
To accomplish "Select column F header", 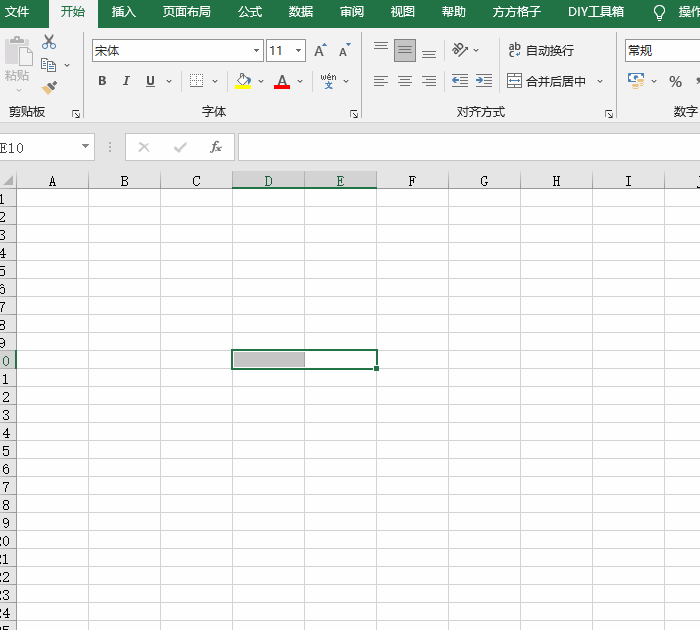I will pos(412,180).
